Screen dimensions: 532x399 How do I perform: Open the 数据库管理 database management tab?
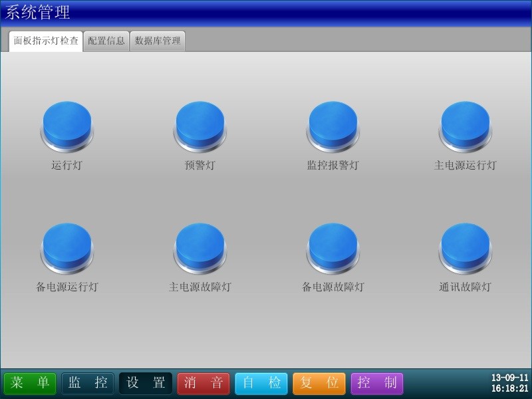(x=156, y=40)
